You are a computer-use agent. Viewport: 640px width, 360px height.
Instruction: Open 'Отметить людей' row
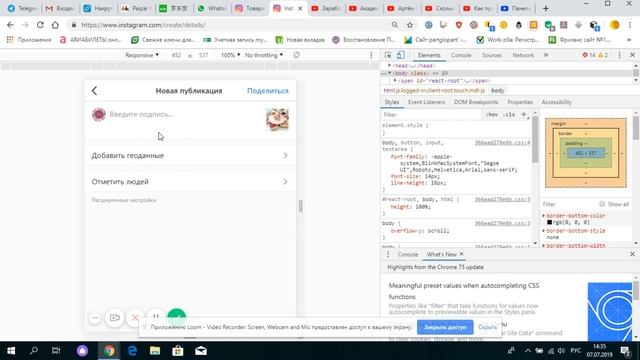point(190,182)
